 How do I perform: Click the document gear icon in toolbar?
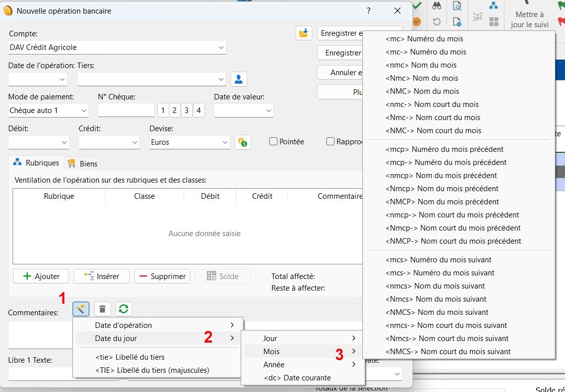coord(457,22)
